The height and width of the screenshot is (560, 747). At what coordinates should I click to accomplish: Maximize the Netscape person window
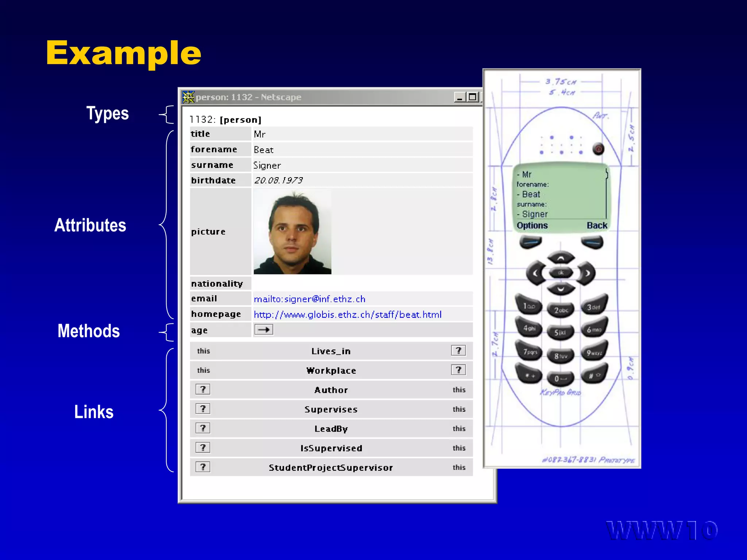pyautogui.click(x=473, y=97)
